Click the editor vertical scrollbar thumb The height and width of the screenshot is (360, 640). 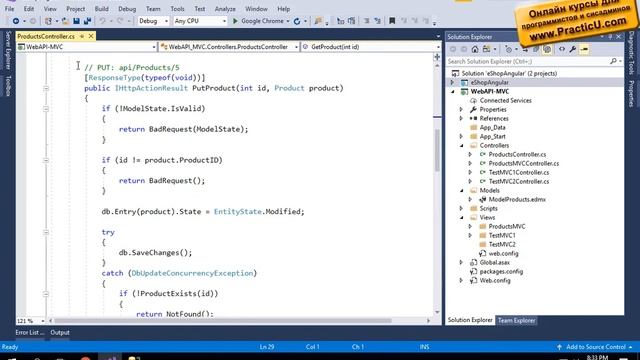437,150
